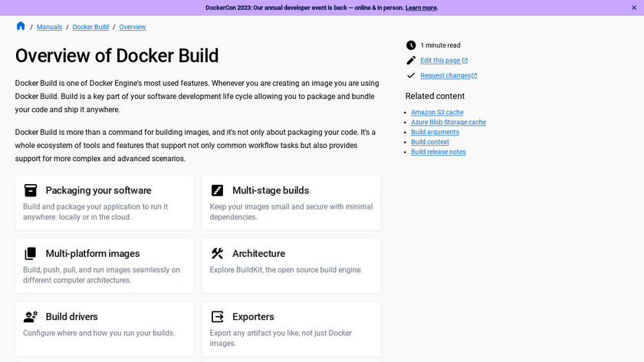This screenshot has height=362, width=644.
Task: Click the home icon in breadcrumb
Action: point(21,26)
